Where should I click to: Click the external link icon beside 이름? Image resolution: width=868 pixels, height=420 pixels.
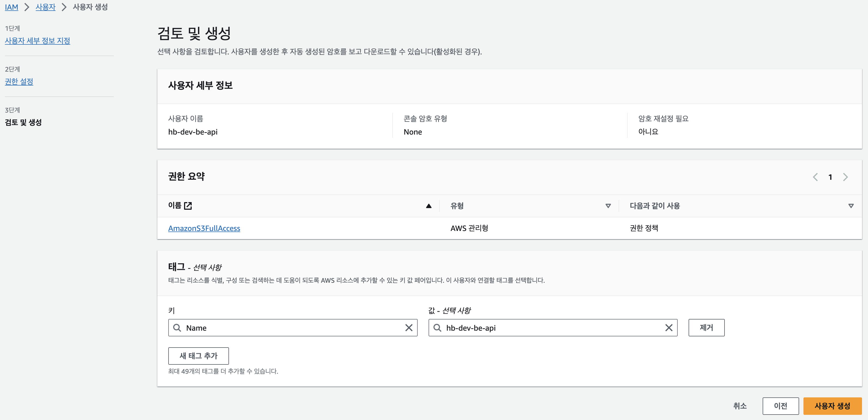coord(188,206)
